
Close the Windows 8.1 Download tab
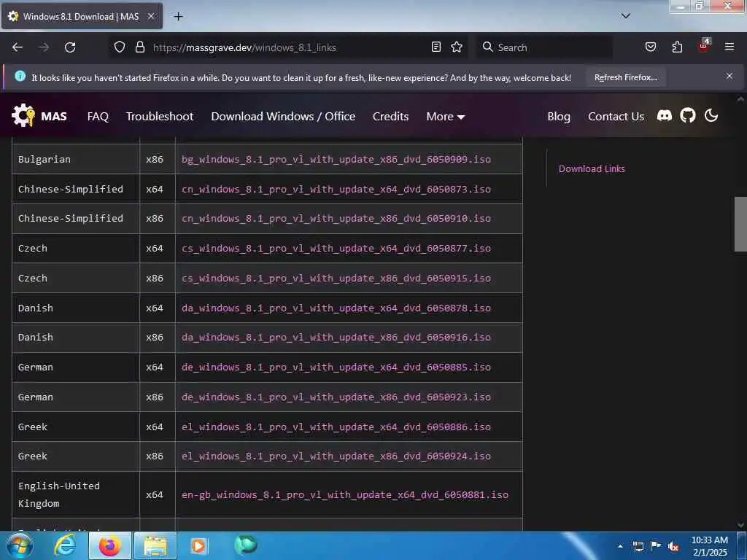point(150,16)
